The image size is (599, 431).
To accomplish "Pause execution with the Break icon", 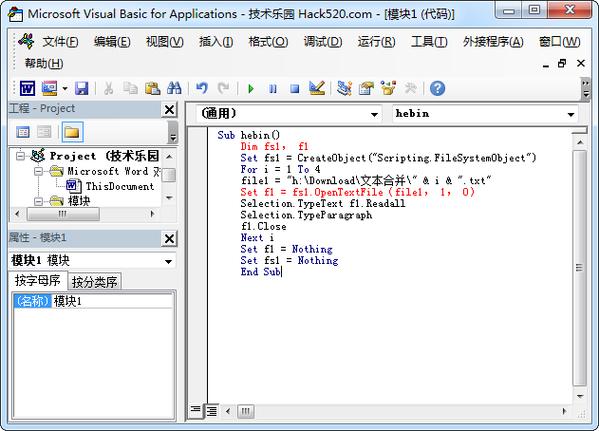I will [273, 89].
